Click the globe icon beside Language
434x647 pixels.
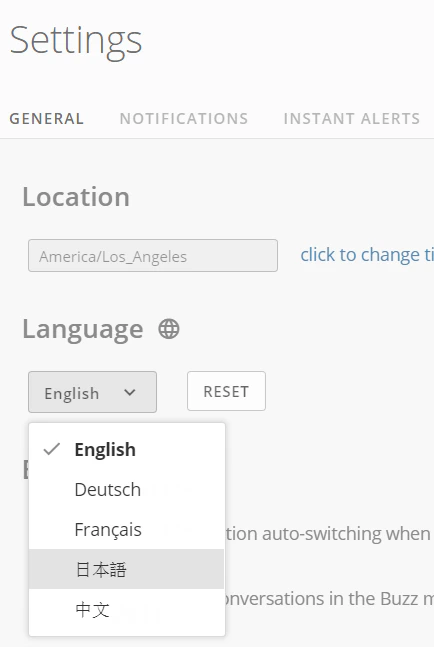tap(169, 329)
